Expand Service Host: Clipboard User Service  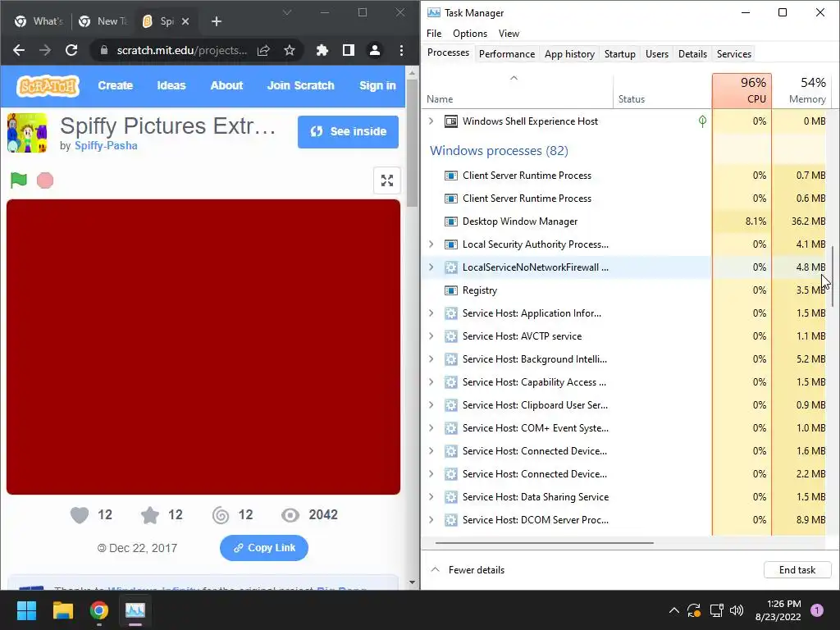431,405
